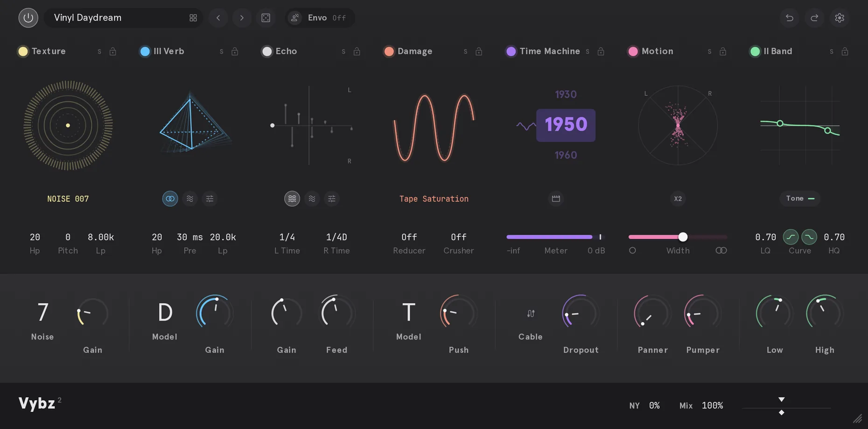Open the Damage Model T selector
This screenshot has width=868, height=429.
click(x=409, y=312)
